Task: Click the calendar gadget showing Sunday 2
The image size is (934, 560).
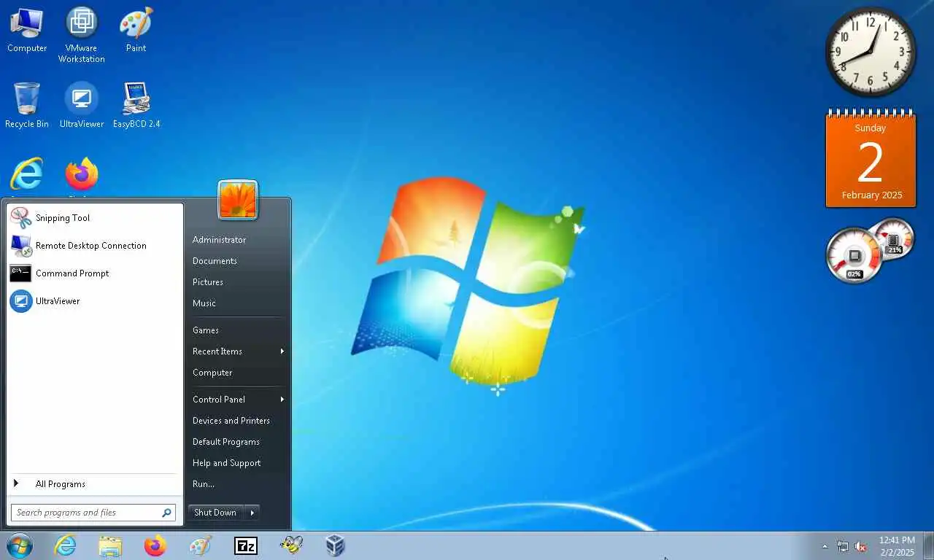Action: [871, 158]
